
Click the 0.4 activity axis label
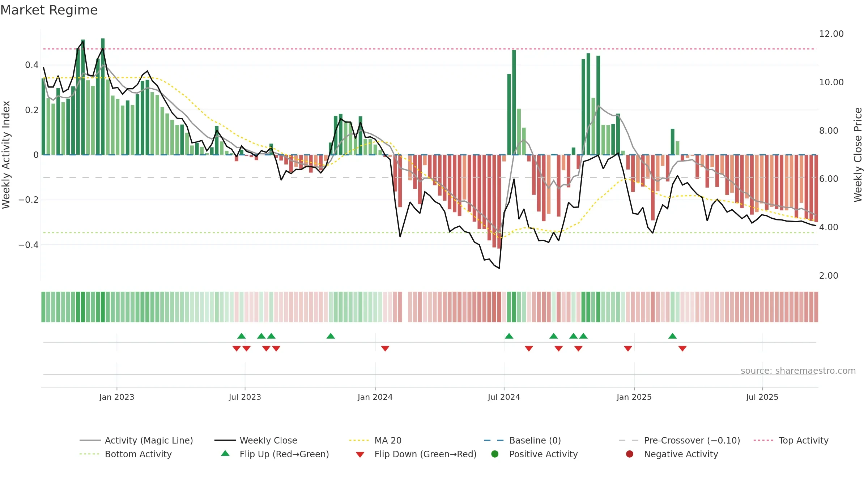32,65
